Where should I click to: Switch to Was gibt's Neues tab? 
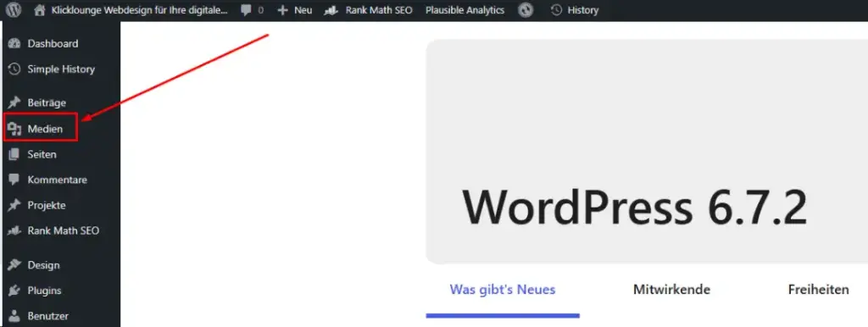[503, 290]
